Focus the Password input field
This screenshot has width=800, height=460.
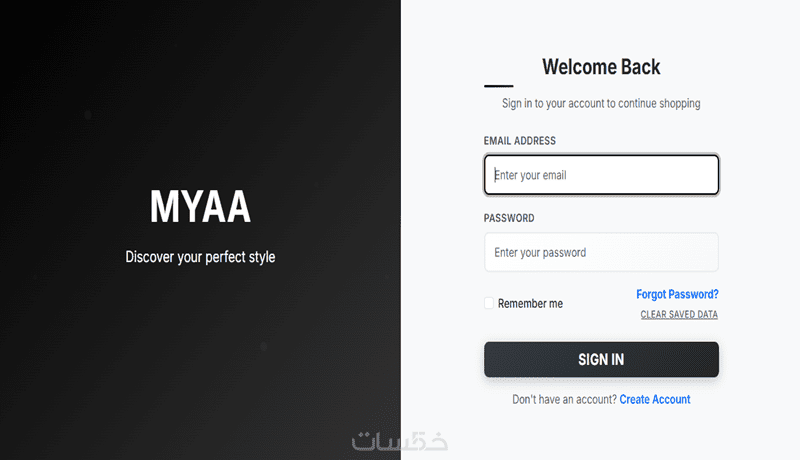pyautogui.click(x=601, y=252)
